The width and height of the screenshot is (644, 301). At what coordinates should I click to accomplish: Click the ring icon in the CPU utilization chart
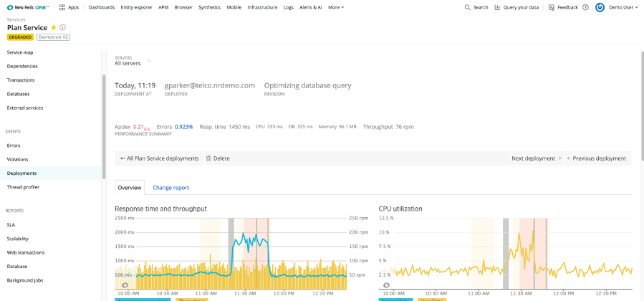point(387,285)
